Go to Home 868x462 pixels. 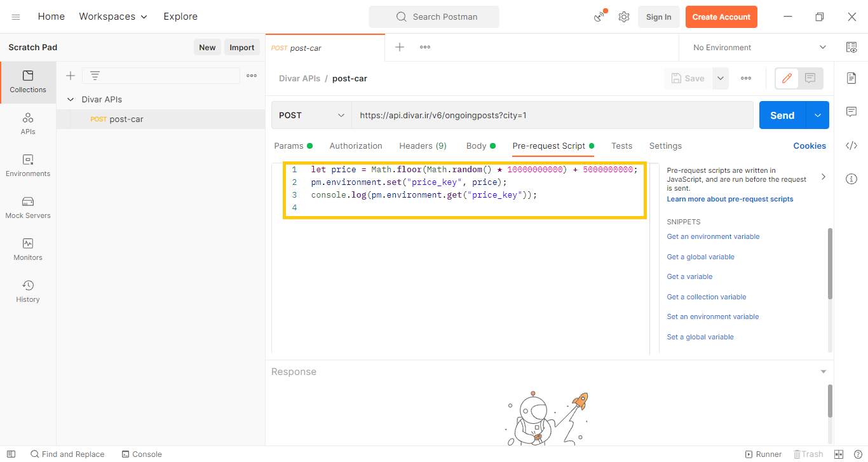coord(51,17)
